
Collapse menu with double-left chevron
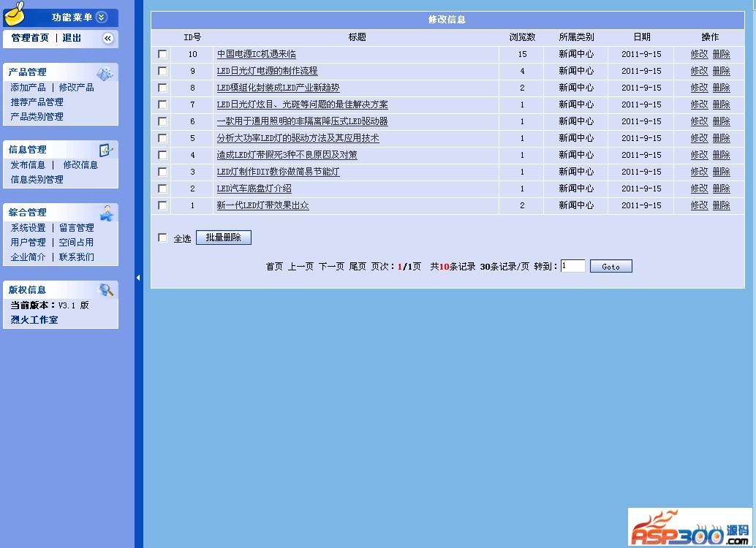[x=108, y=39]
